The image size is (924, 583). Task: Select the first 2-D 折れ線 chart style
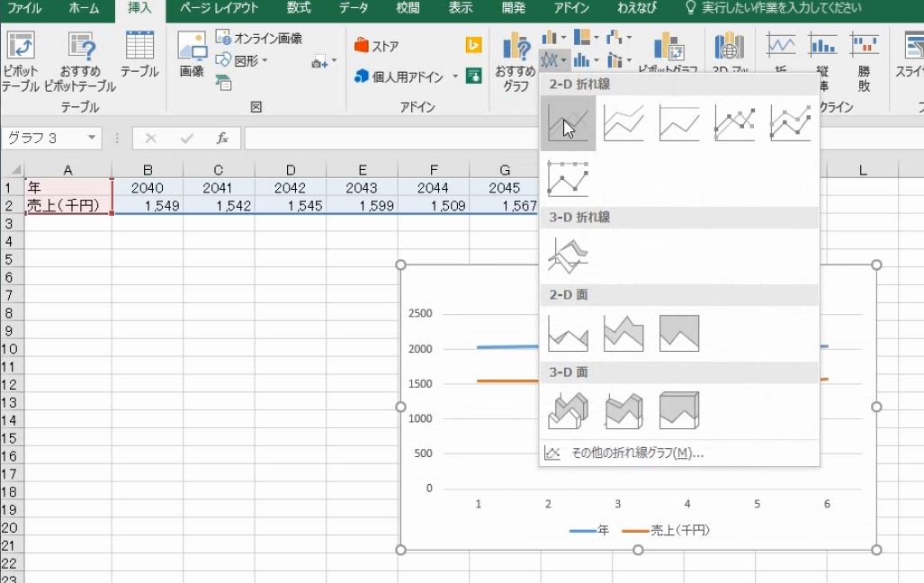[568, 123]
